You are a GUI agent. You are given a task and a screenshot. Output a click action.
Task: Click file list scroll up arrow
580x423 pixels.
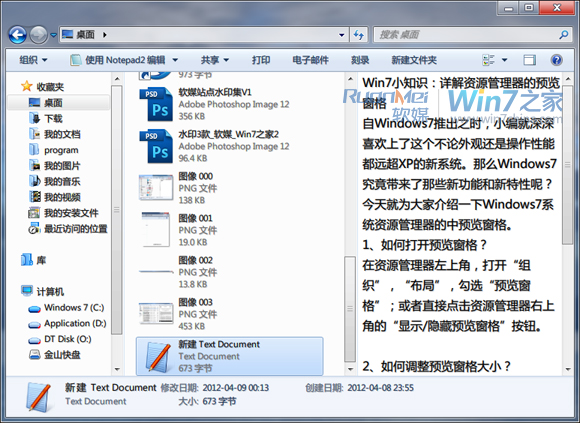click(x=350, y=79)
